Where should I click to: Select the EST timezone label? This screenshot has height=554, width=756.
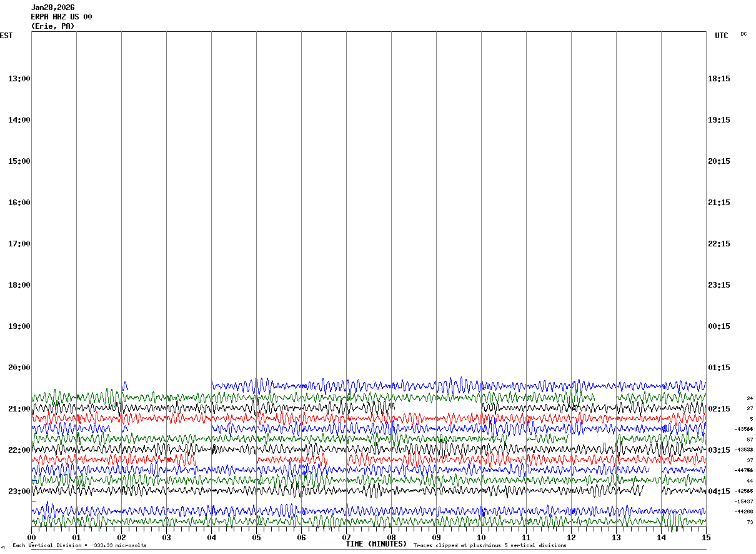[x=6, y=36]
